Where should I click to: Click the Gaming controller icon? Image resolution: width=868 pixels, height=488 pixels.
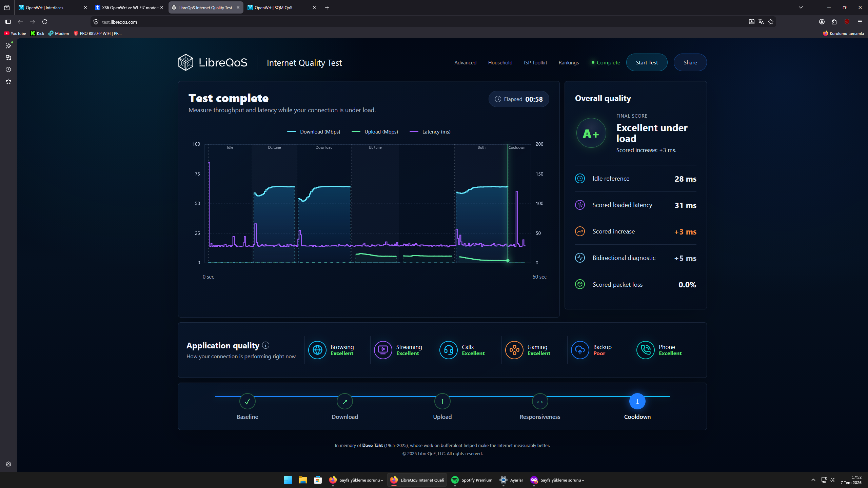coord(514,350)
